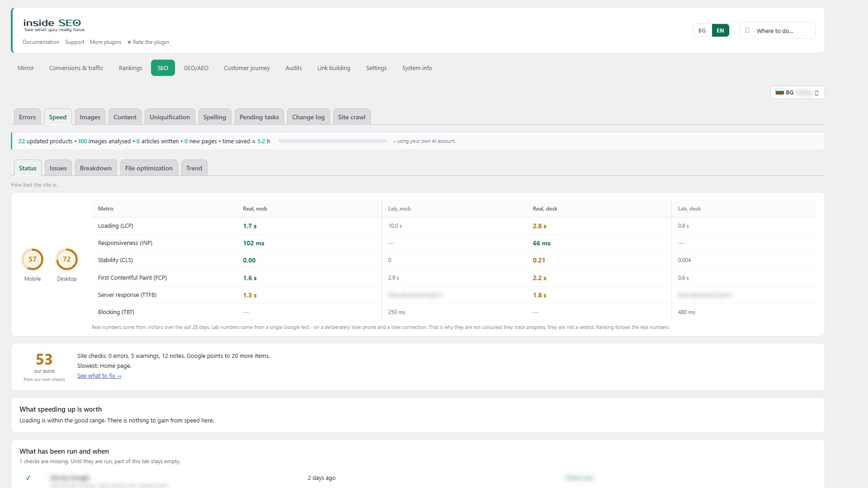Viewport: 868px width, 488px height.
Task: Click Rate the plugin link
Action: pos(148,42)
